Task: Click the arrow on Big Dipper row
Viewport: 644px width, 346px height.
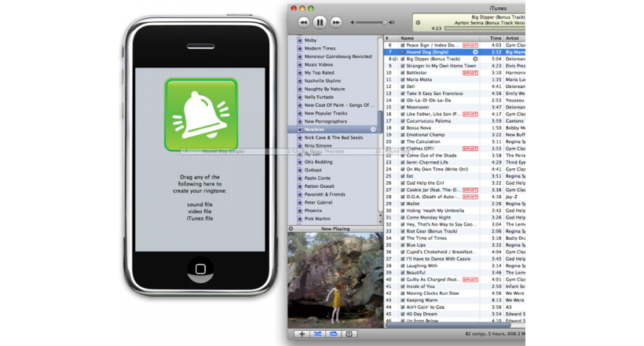Action: tap(475, 59)
